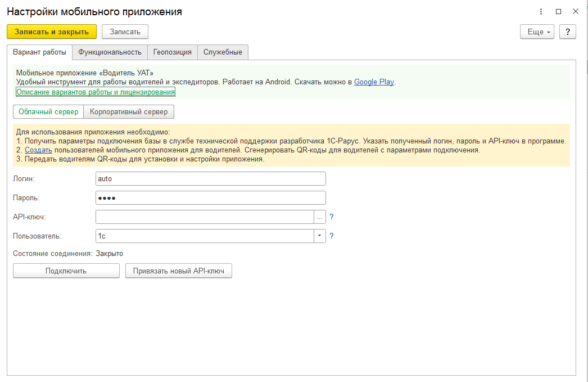588x382 pixels.
Task: Open the Функциональность tab
Action: click(x=110, y=52)
